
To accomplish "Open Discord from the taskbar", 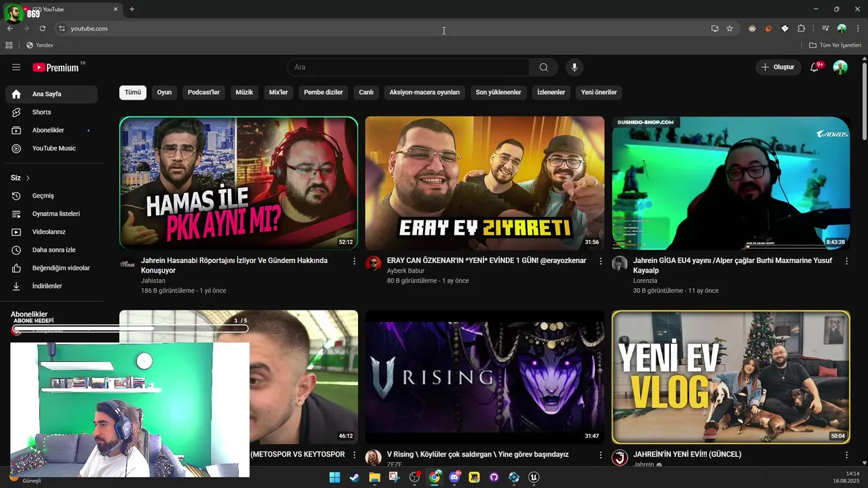I will pyautogui.click(x=454, y=477).
